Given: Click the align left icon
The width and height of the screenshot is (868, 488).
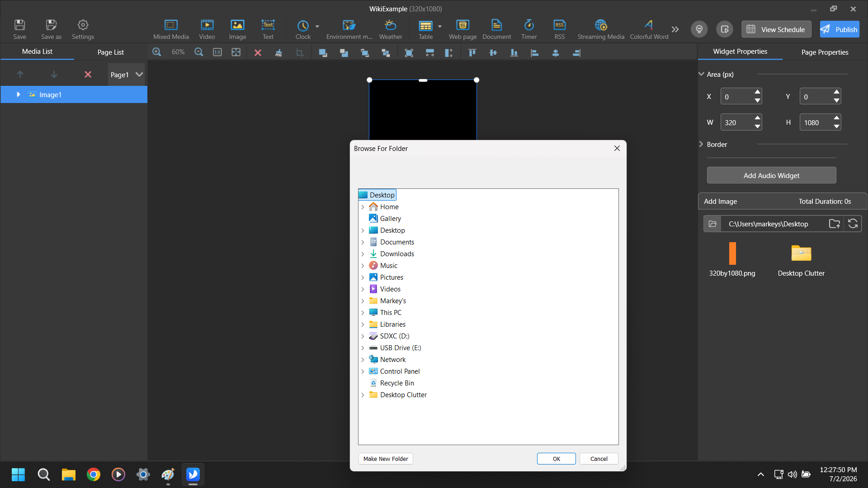Looking at the screenshot, I should point(534,53).
